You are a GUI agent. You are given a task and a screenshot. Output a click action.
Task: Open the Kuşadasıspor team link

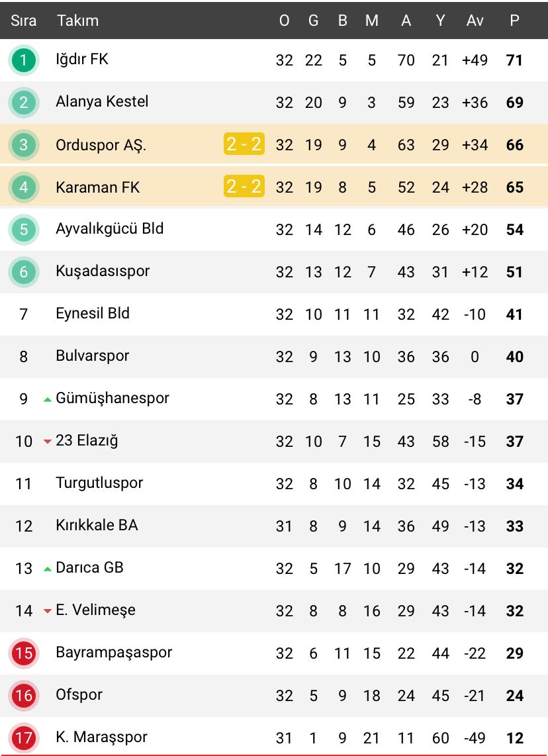point(103,271)
